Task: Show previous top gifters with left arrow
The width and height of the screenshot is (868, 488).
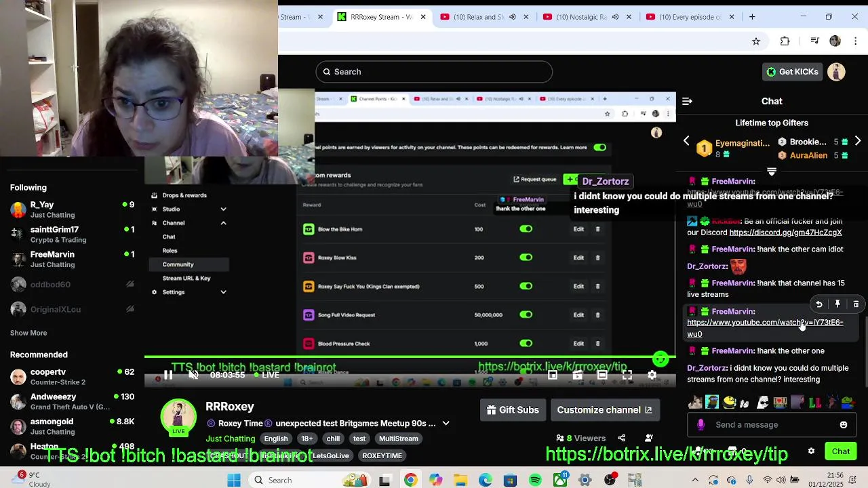Action: pyautogui.click(x=686, y=141)
